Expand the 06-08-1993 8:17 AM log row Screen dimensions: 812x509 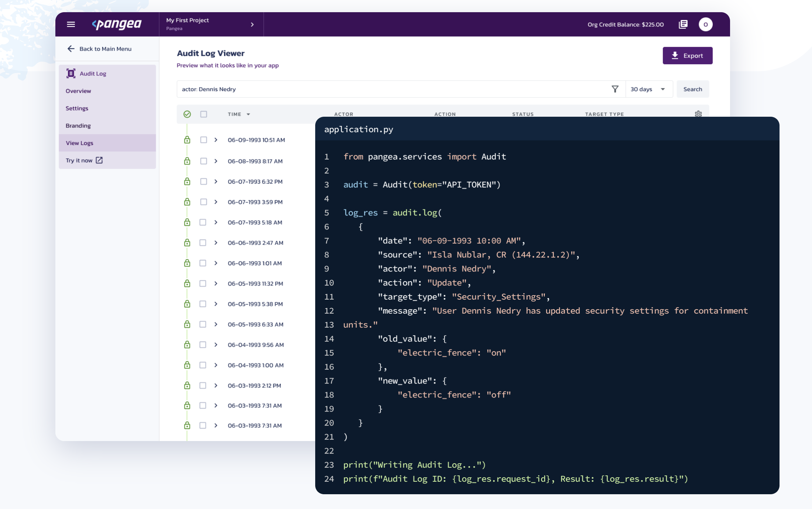coord(216,161)
